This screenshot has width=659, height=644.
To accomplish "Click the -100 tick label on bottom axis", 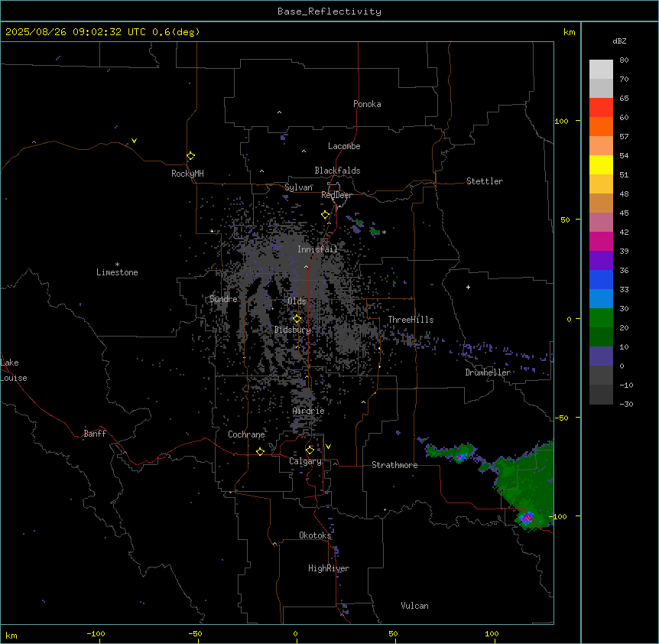I will pos(96,633).
